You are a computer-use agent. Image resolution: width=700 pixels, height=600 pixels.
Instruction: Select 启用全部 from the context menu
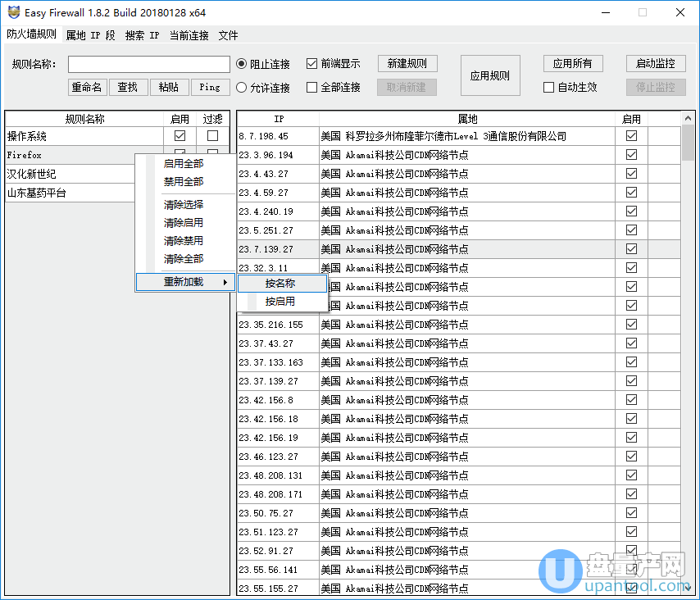point(184,164)
